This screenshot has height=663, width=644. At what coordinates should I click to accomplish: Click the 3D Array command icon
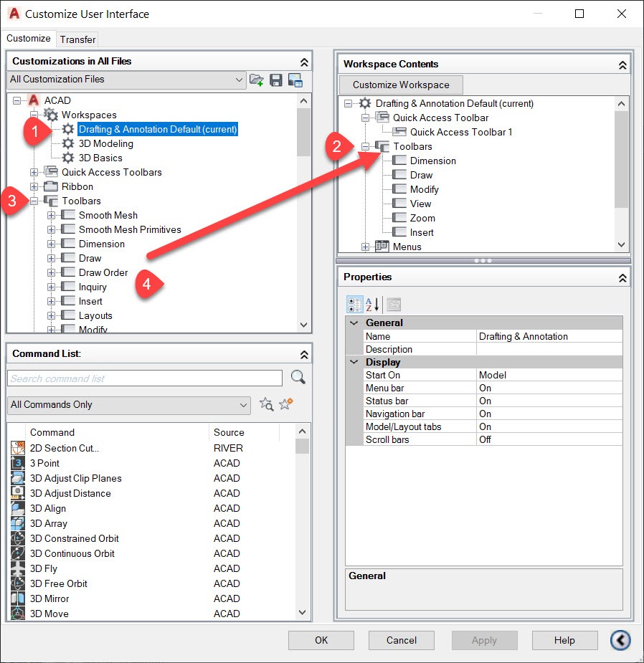[x=18, y=523]
